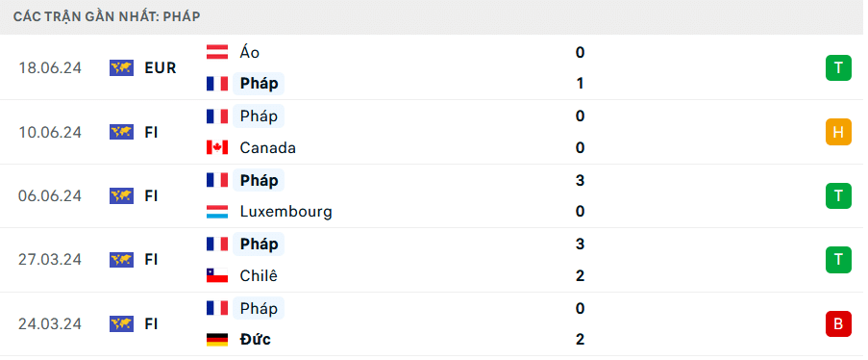The width and height of the screenshot is (868, 360).
Task: Select the red B loss badge
Action: (x=838, y=324)
